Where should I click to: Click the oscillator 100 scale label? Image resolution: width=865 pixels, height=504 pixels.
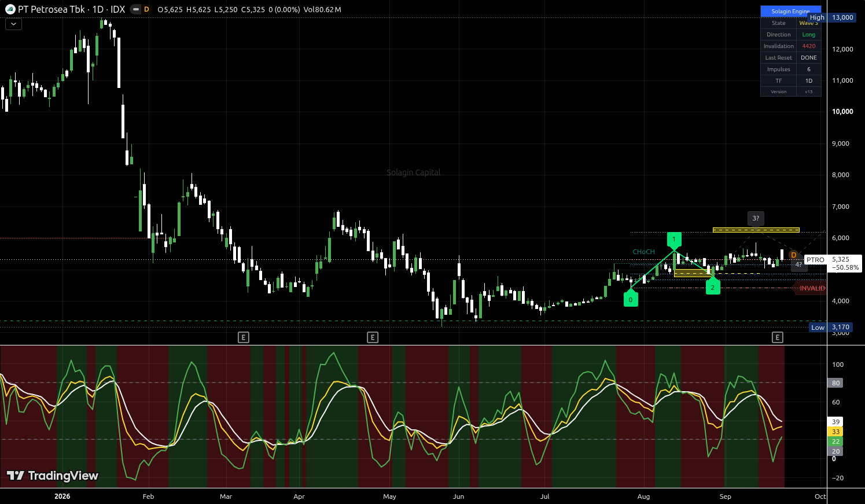click(x=838, y=365)
